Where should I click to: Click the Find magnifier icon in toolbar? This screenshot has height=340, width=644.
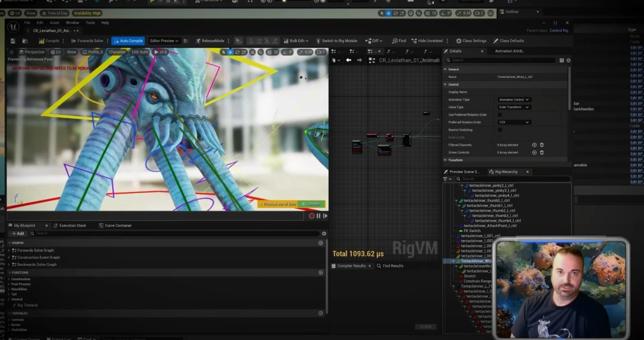pyautogui.click(x=395, y=41)
